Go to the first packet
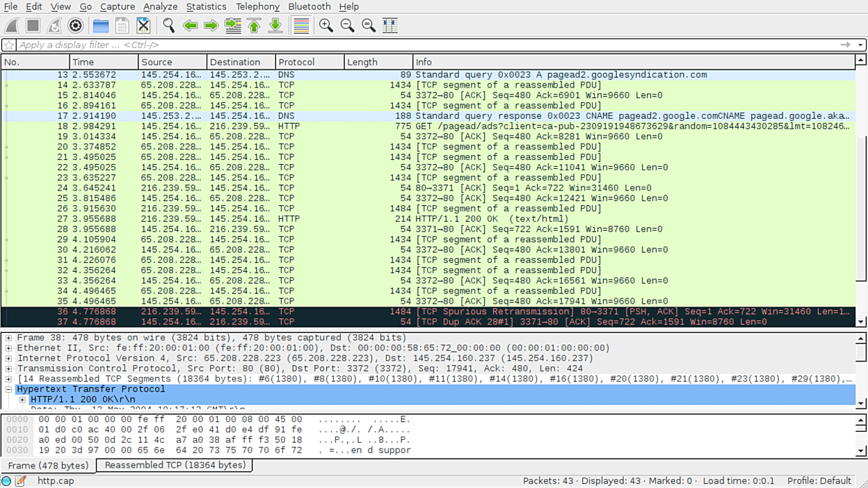 tap(254, 26)
